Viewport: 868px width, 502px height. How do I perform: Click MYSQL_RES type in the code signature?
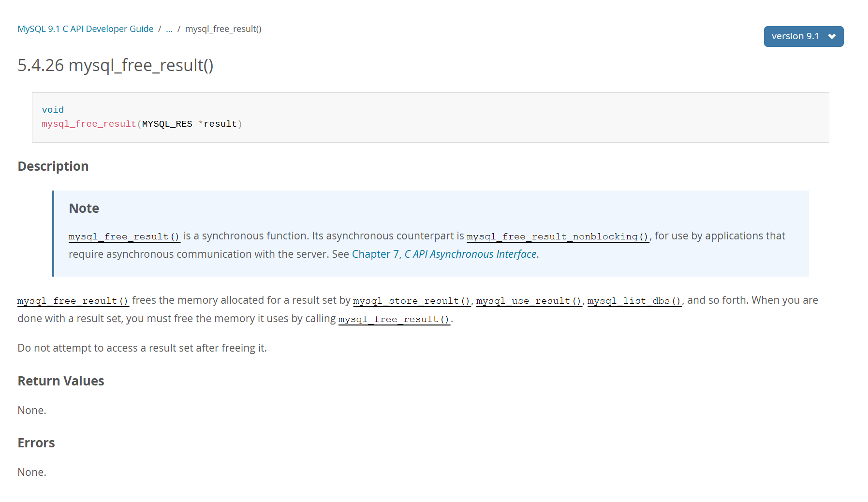pyautogui.click(x=167, y=124)
